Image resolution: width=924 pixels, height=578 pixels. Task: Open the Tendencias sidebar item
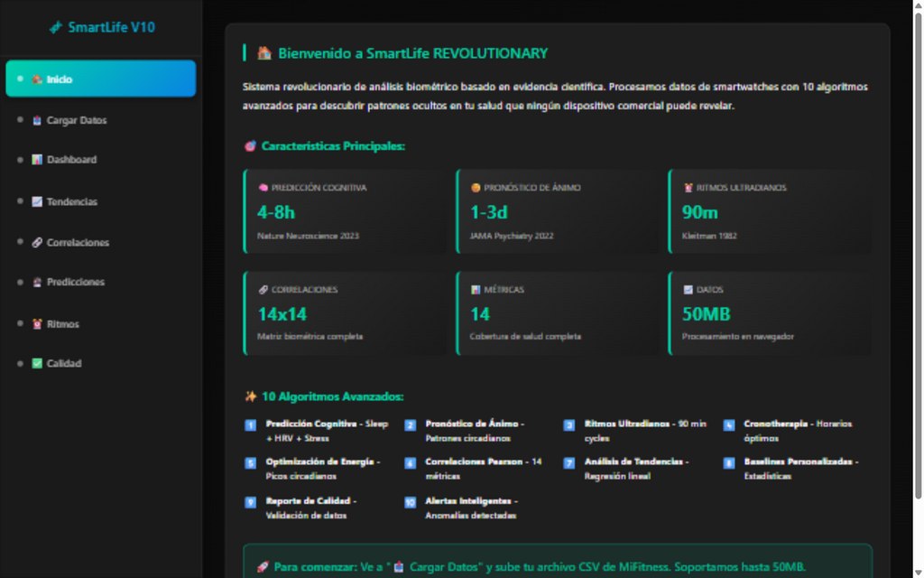click(x=101, y=201)
